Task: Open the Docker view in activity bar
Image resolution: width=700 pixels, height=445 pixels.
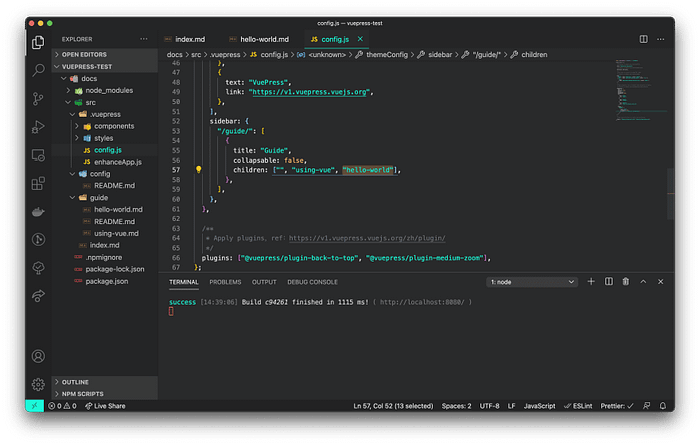Action: pos(38,212)
